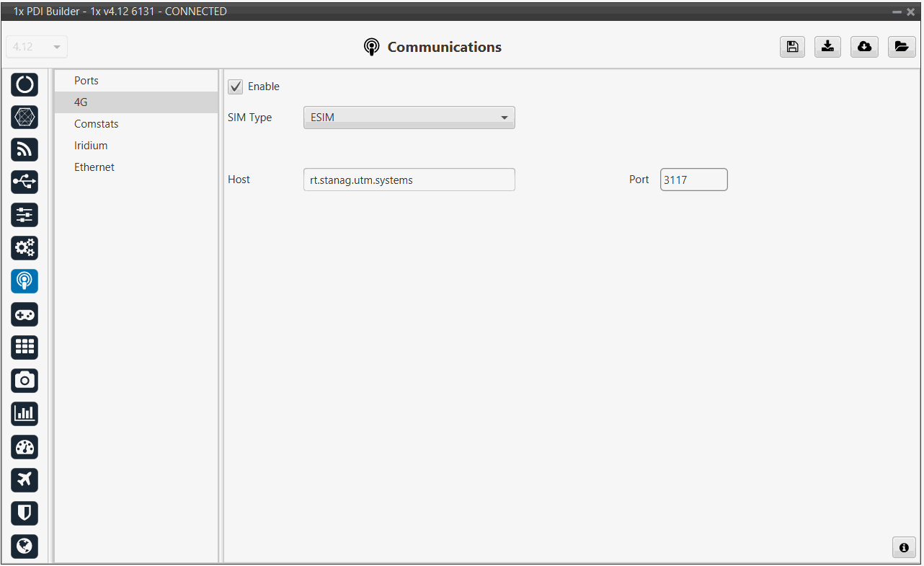Open the Iridium settings entry

(x=91, y=146)
